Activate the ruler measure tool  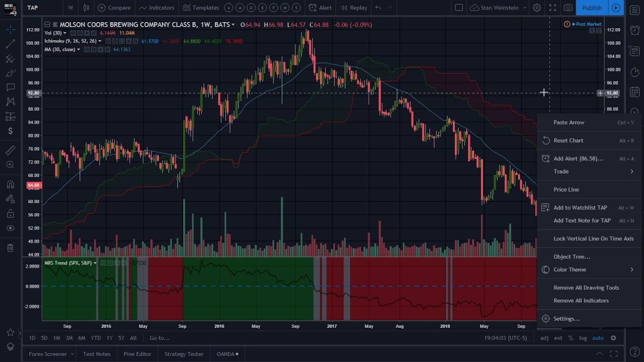[x=10, y=150]
